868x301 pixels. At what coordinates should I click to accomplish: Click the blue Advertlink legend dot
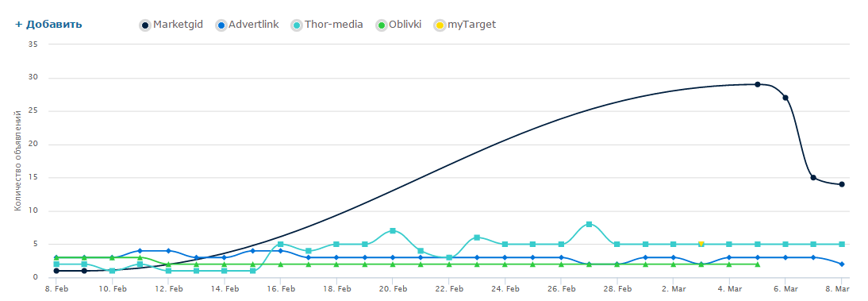[x=221, y=25]
